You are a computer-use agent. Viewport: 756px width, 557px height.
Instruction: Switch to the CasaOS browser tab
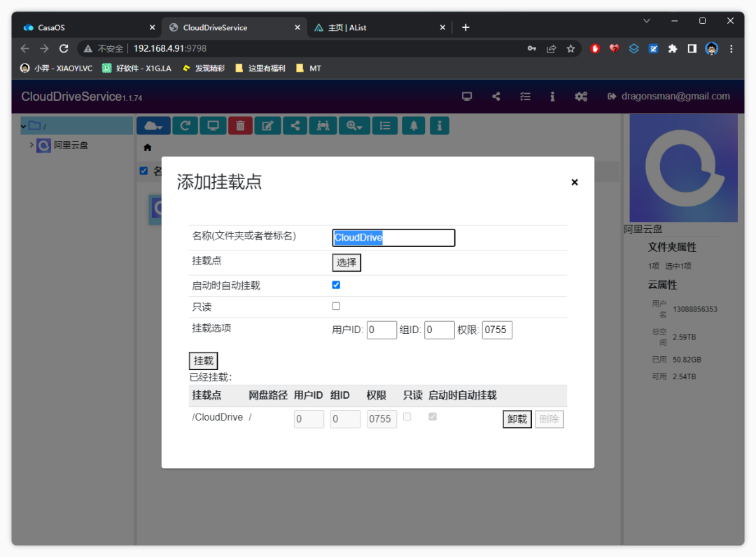[x=84, y=28]
